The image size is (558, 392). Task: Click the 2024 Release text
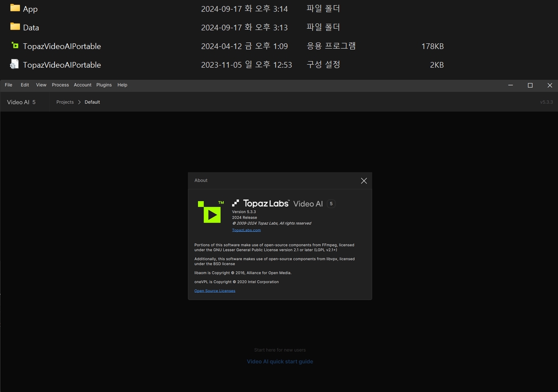pos(245,218)
